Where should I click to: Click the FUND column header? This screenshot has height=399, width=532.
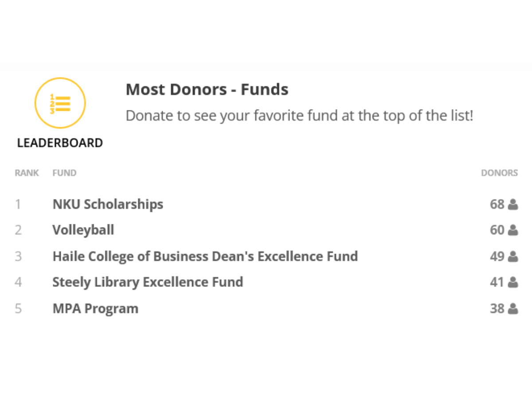coord(64,173)
